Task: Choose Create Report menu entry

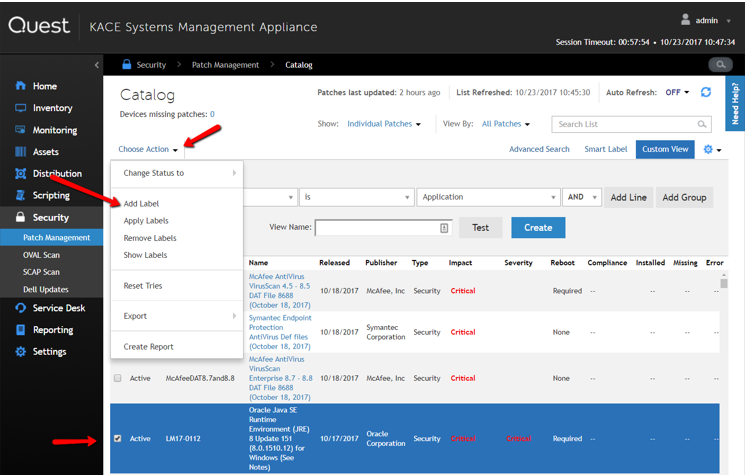Action: pos(148,346)
